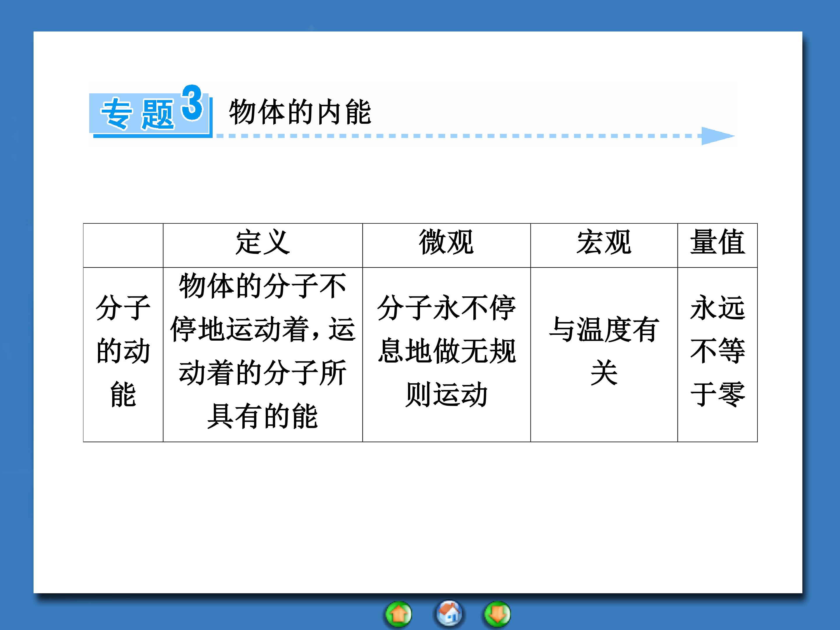Select the heading 物体的内能
Viewport: 840px width, 630px height.
tap(300, 112)
